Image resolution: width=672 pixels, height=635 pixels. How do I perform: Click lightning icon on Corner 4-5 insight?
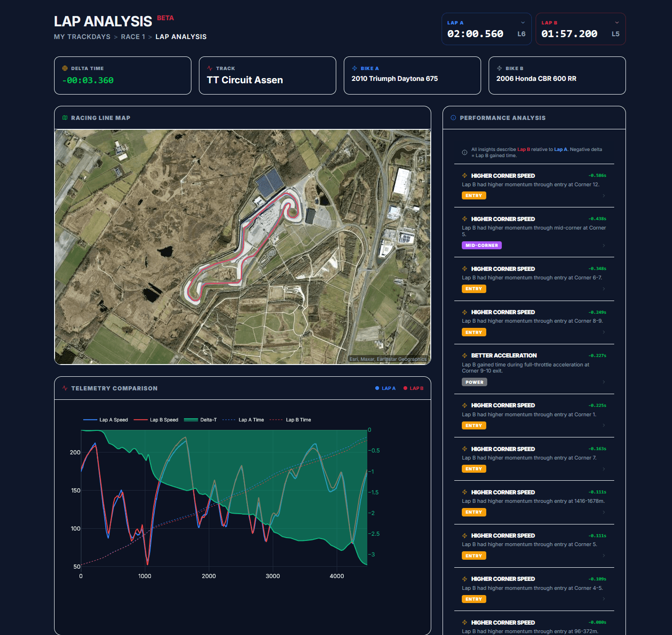click(x=465, y=579)
